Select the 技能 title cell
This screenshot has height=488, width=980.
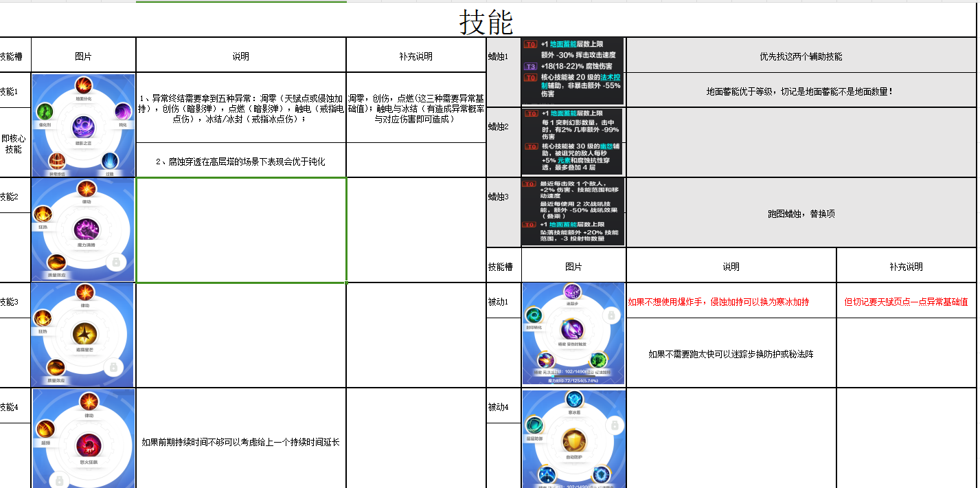click(486, 22)
